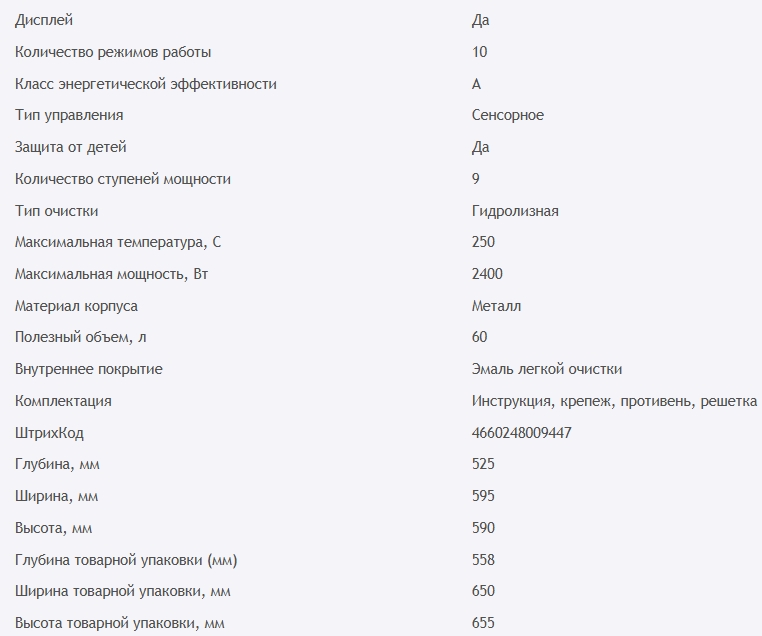The width and height of the screenshot is (762, 636).
Task: Click 'Глубина товарной упаковки (мм)' label
Action: click(126, 560)
